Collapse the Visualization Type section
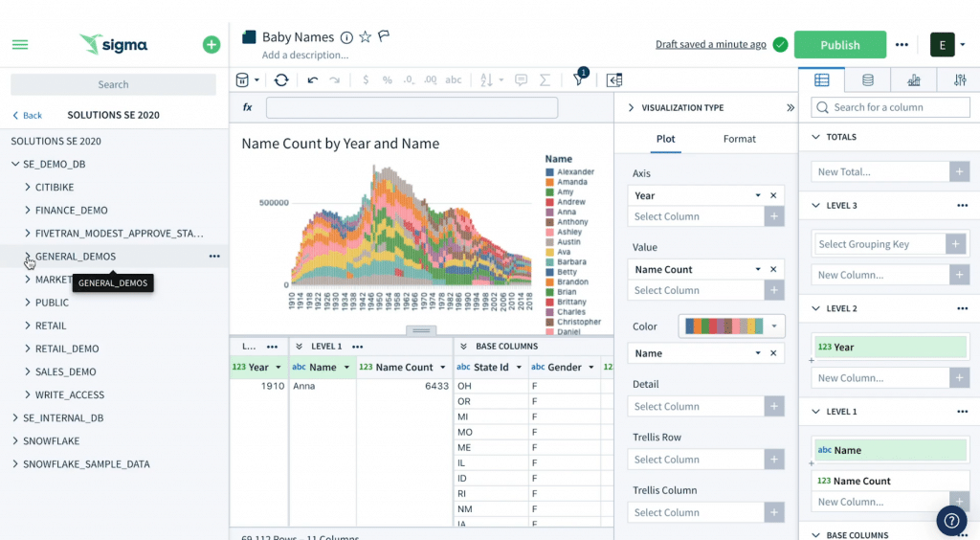The height and width of the screenshot is (540, 980). coord(632,108)
